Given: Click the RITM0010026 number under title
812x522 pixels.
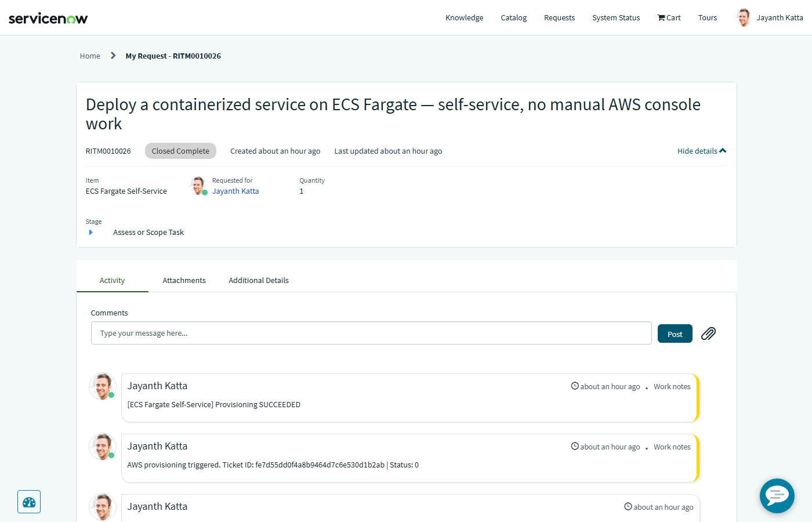Looking at the screenshot, I should coord(108,151).
